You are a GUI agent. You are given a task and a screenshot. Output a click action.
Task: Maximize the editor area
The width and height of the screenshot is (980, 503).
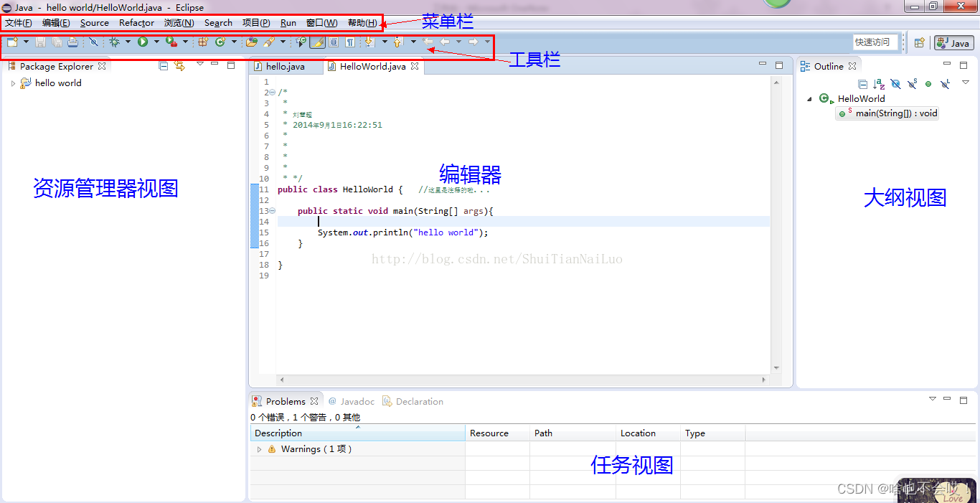779,65
